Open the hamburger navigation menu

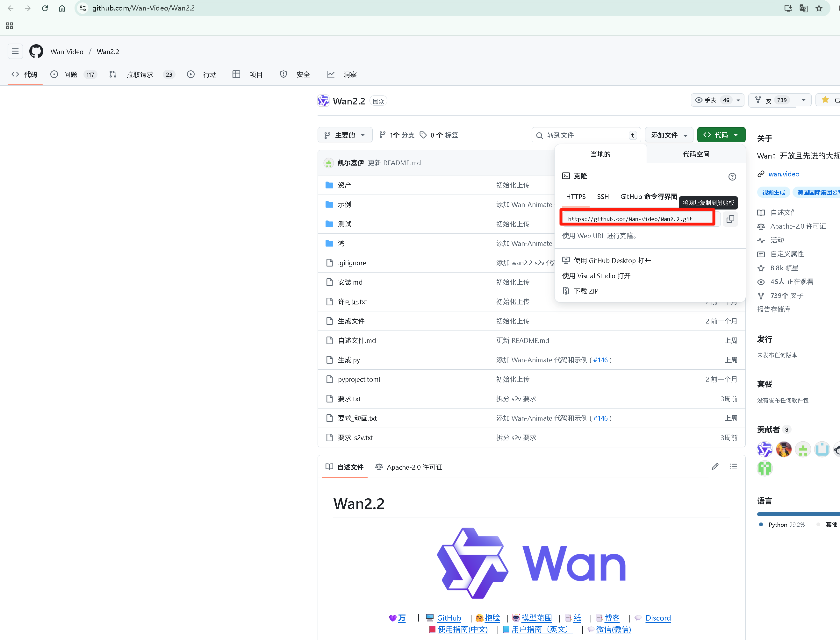tap(15, 52)
